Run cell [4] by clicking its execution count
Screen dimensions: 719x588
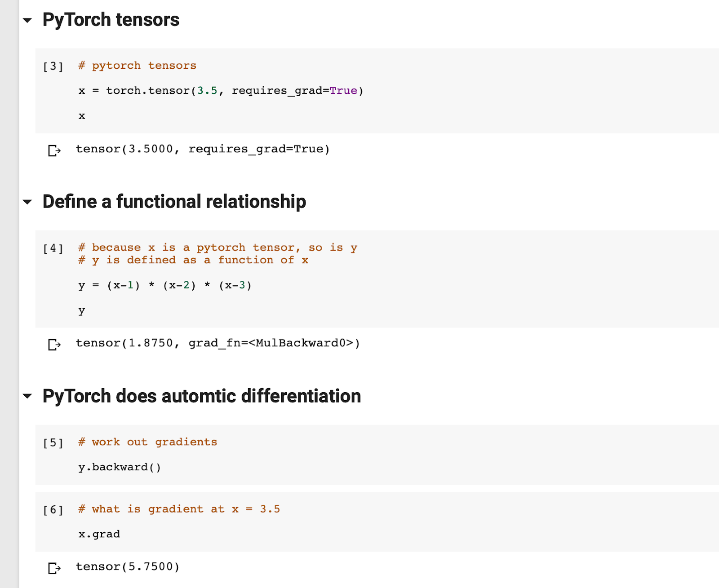coord(53,248)
